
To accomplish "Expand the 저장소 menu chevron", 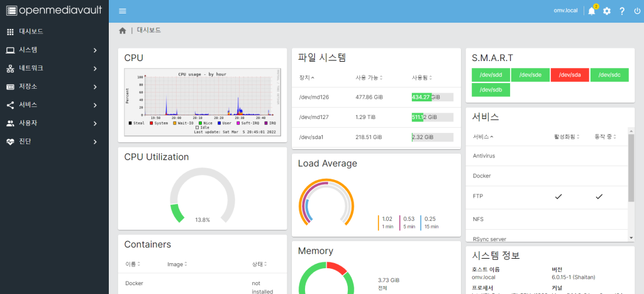I will pyautogui.click(x=95, y=87).
